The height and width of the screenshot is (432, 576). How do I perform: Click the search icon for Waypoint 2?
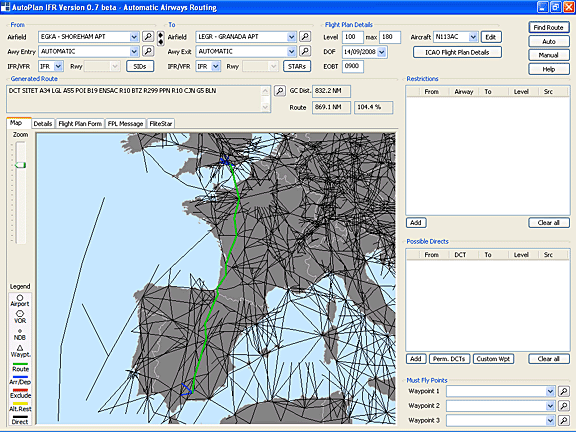point(564,406)
